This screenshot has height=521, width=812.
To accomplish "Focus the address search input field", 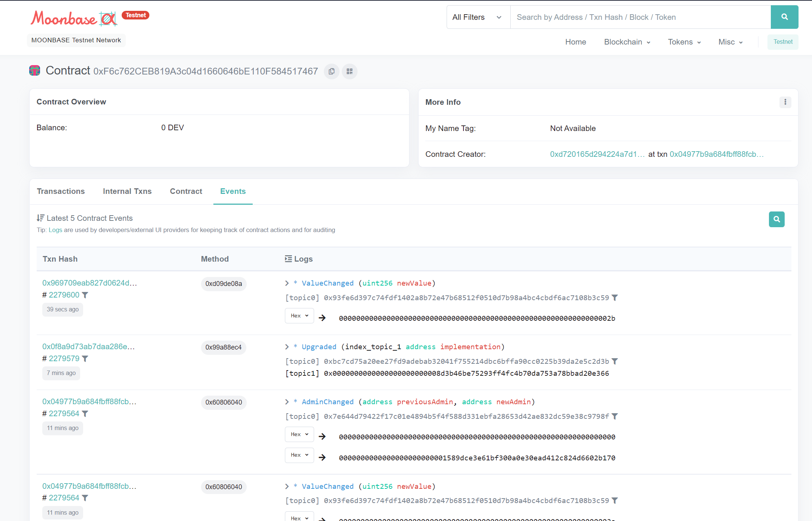I will click(640, 17).
